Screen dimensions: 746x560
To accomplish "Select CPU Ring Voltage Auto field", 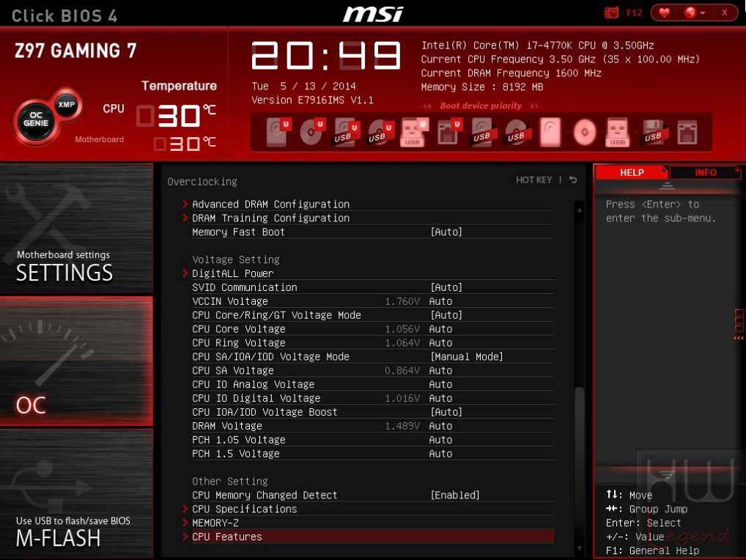I will coord(440,342).
